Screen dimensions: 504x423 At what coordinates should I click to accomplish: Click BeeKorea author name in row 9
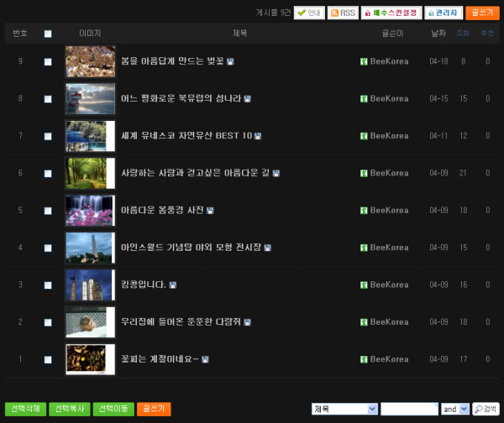389,61
